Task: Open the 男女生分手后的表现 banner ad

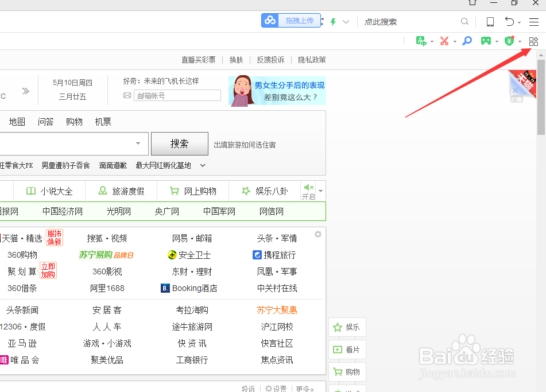Action: point(277,91)
